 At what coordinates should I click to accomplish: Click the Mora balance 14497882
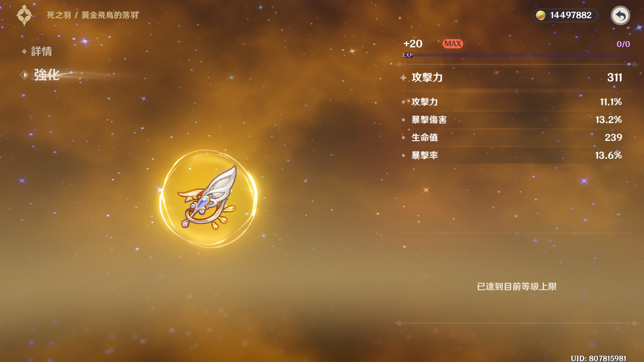coord(571,15)
